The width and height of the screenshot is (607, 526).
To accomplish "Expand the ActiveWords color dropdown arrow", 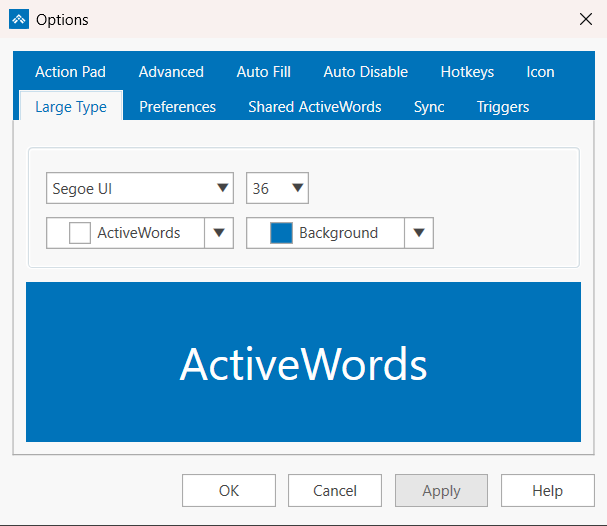I will 219,233.
